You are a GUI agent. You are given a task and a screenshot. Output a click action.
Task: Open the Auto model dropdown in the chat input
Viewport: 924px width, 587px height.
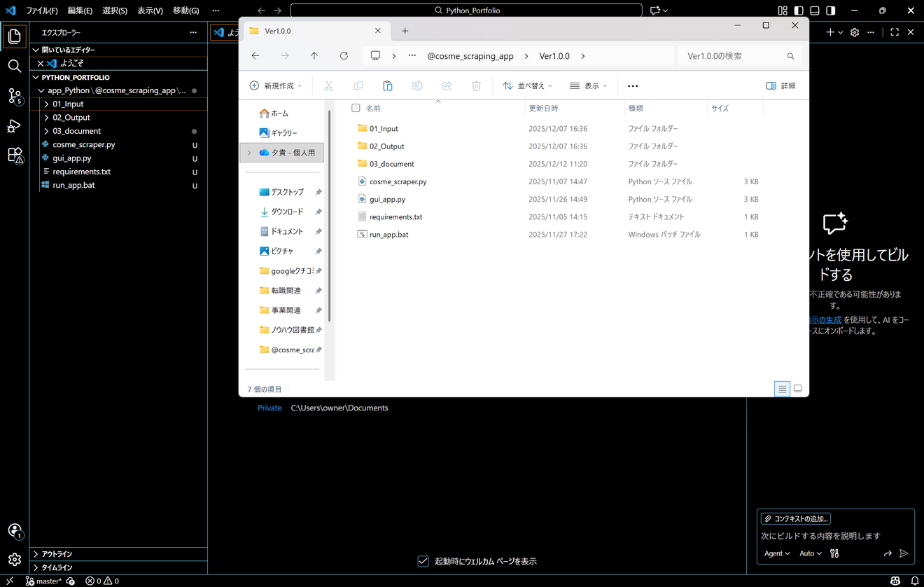(811, 553)
